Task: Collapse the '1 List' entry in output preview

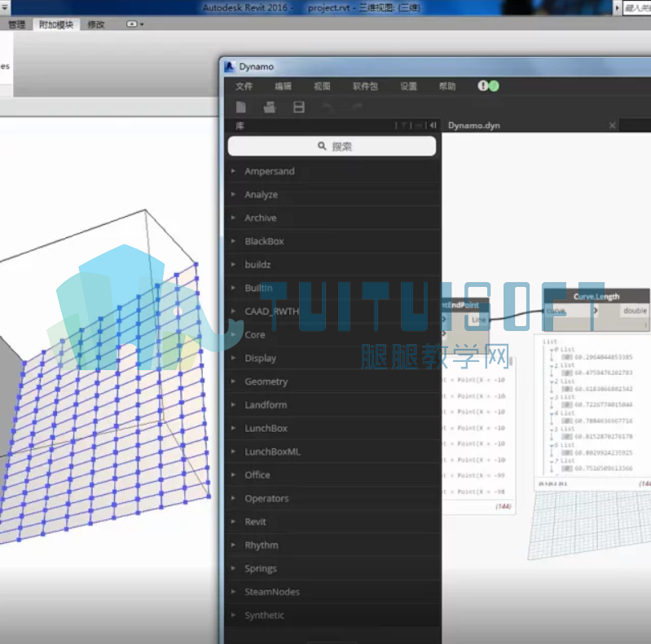Action: click(x=552, y=366)
